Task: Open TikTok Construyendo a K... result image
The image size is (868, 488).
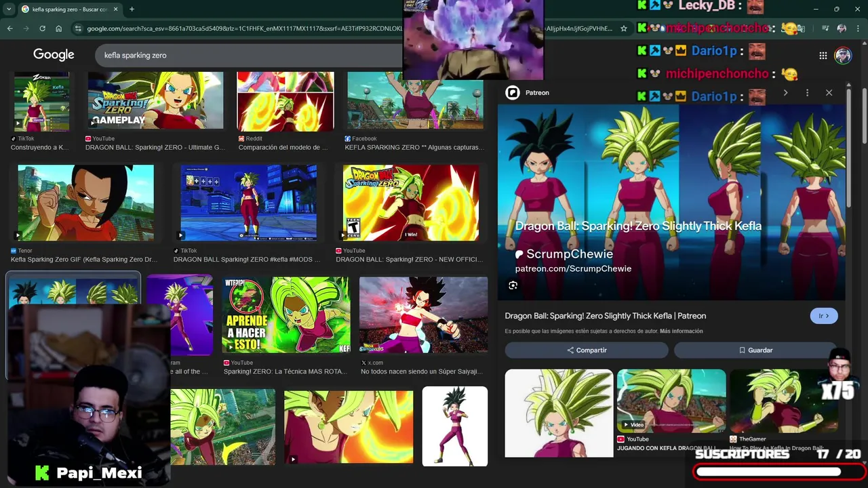Action: coord(41,102)
